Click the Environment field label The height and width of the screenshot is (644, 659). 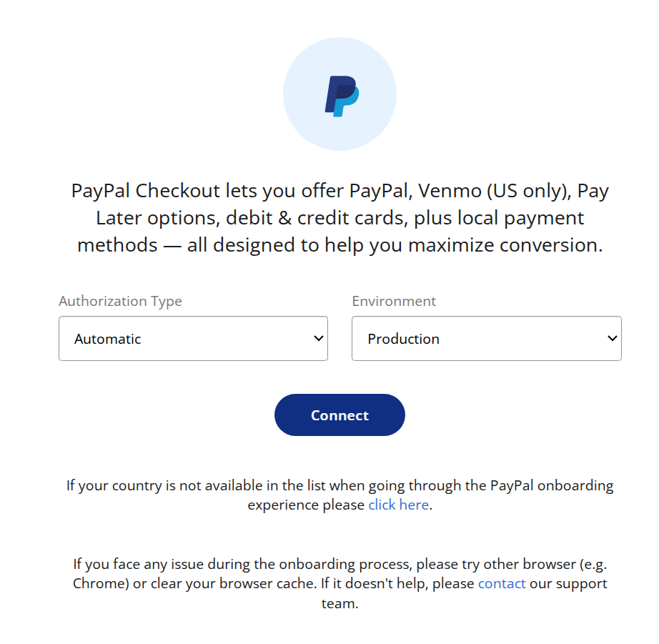click(x=394, y=301)
